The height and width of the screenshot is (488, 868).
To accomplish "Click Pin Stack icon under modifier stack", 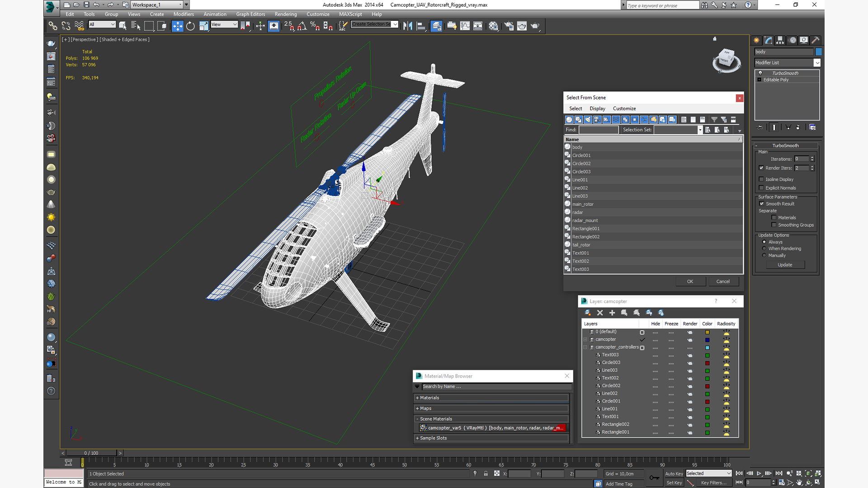I will pos(759,127).
